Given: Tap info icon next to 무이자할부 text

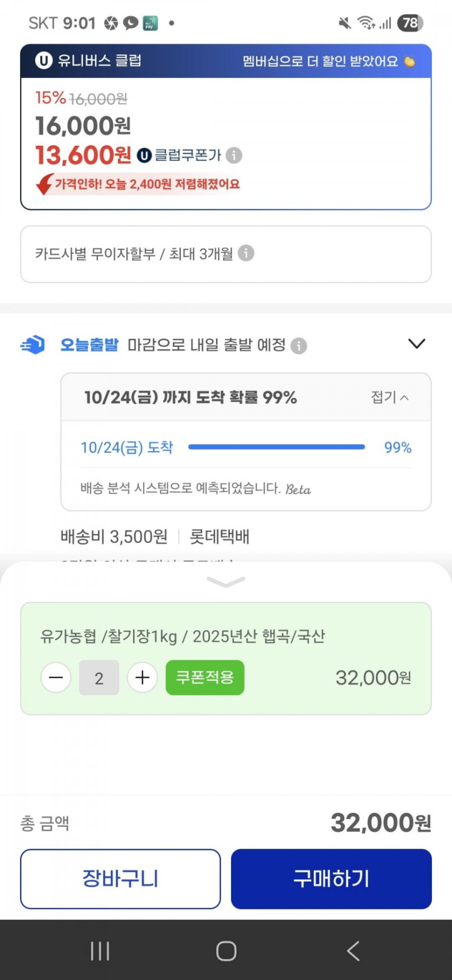Looking at the screenshot, I should pos(246,253).
